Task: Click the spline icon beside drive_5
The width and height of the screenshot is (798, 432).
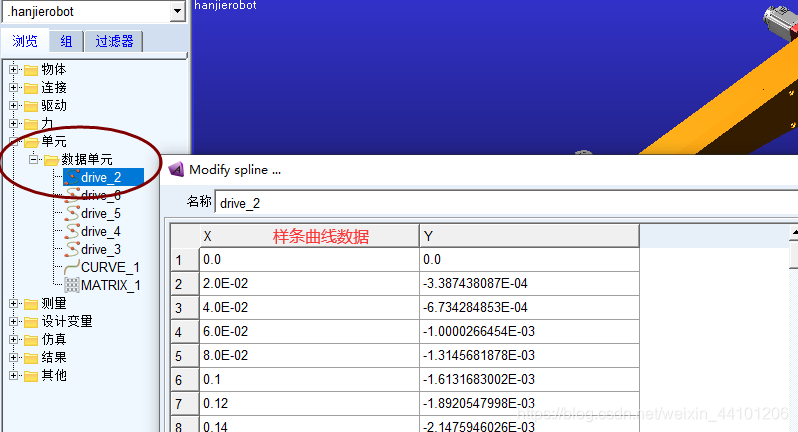Action: point(72,213)
